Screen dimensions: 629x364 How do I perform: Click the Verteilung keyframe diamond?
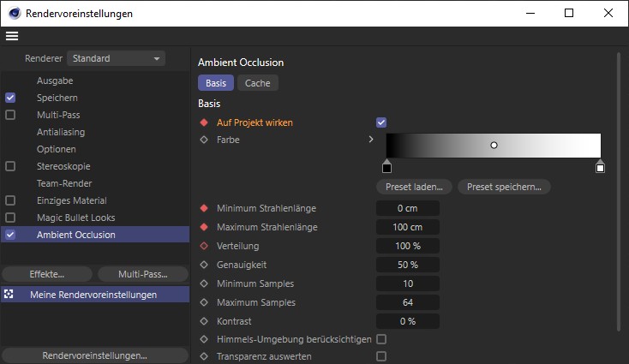point(204,246)
